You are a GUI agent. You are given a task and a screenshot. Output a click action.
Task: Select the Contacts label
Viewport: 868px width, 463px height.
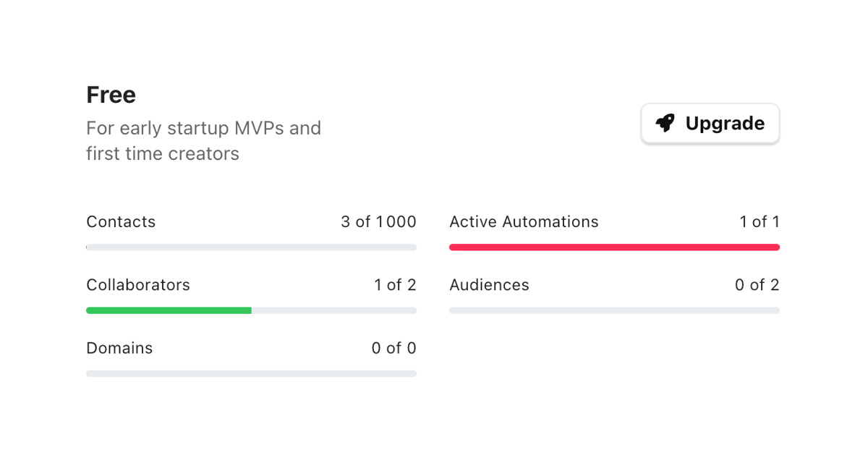[121, 222]
